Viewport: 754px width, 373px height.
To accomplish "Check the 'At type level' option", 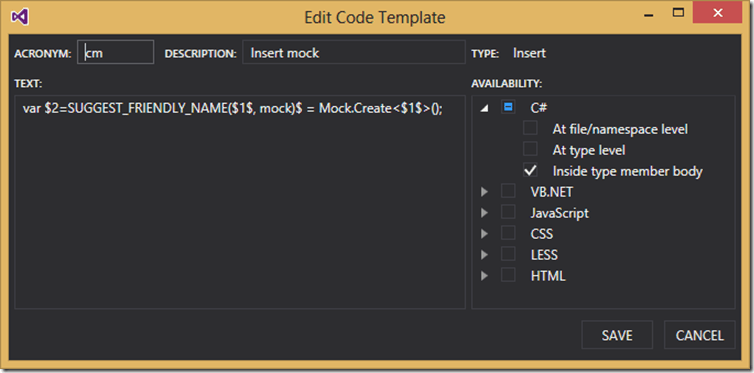I will pos(530,149).
